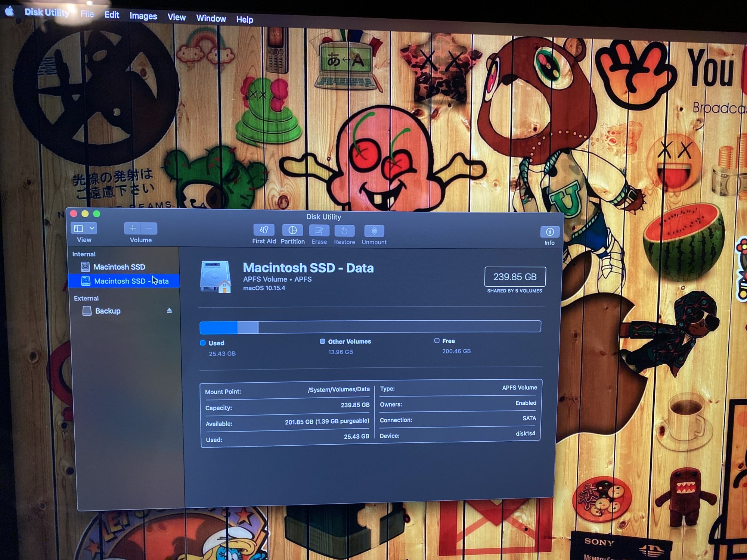This screenshot has height=560, width=747.
Task: Click the Other Volumes legend swatch
Action: [x=322, y=341]
